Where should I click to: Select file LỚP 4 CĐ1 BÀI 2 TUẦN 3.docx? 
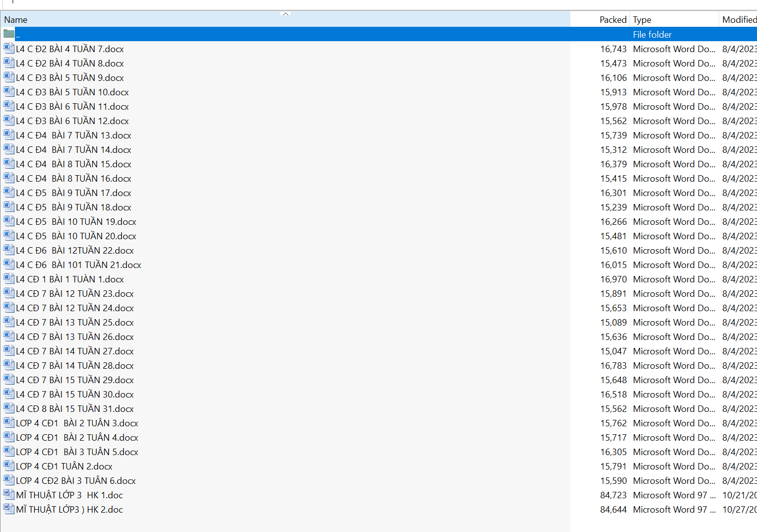coord(77,423)
